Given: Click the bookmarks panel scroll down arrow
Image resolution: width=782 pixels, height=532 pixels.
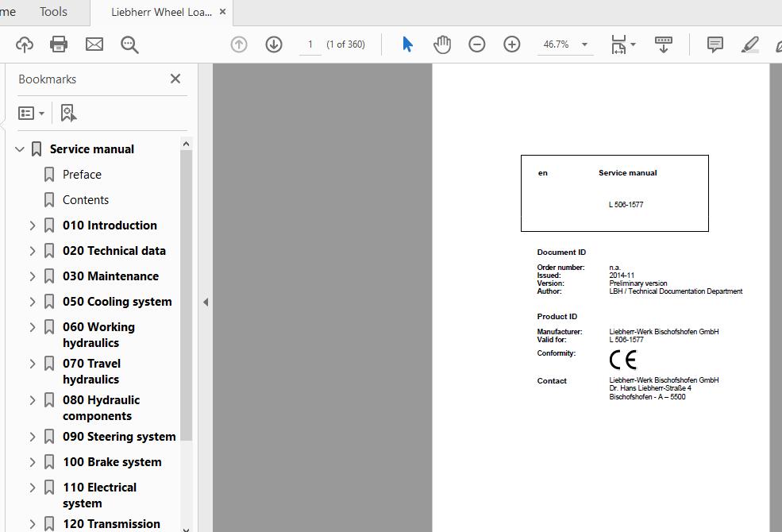Looking at the screenshot, I should [x=186, y=530].
